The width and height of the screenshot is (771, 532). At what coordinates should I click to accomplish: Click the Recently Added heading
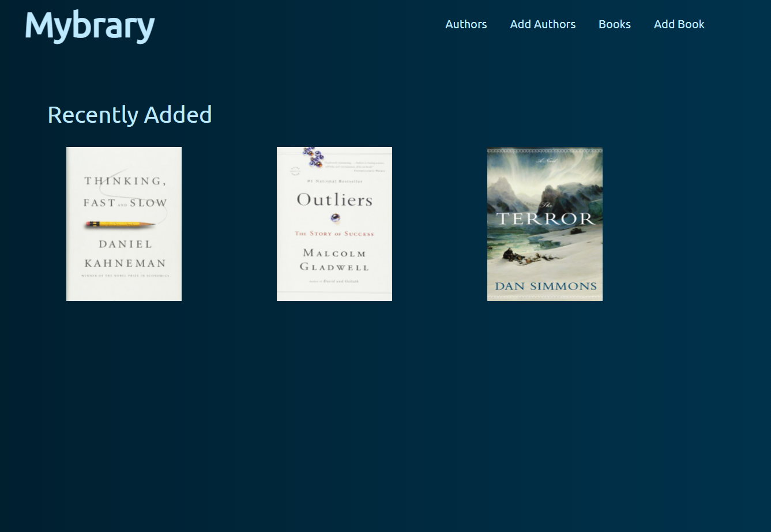click(x=130, y=115)
